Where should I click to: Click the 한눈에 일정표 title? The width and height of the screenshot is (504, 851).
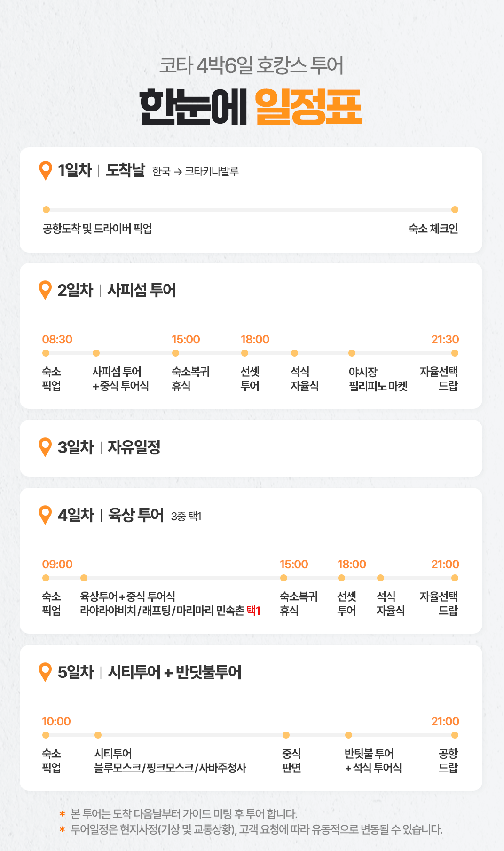(251, 107)
